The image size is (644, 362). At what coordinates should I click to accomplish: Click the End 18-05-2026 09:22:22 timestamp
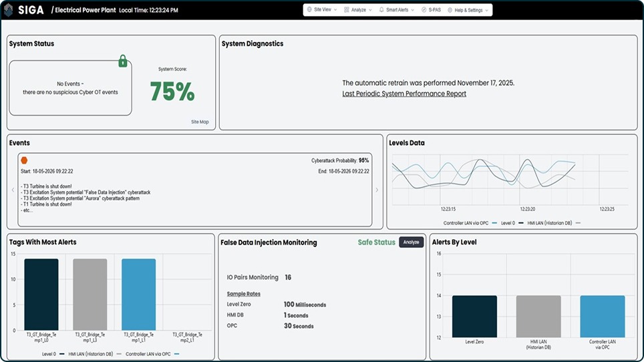344,171
